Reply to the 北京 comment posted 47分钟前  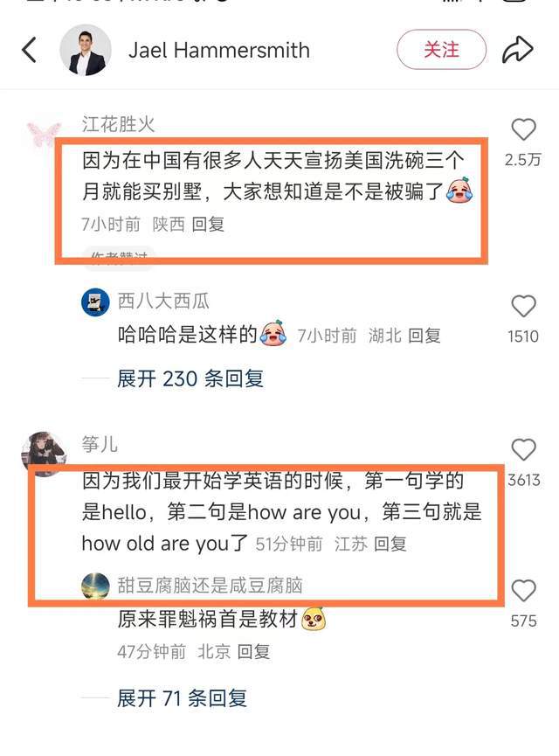[x=253, y=652]
